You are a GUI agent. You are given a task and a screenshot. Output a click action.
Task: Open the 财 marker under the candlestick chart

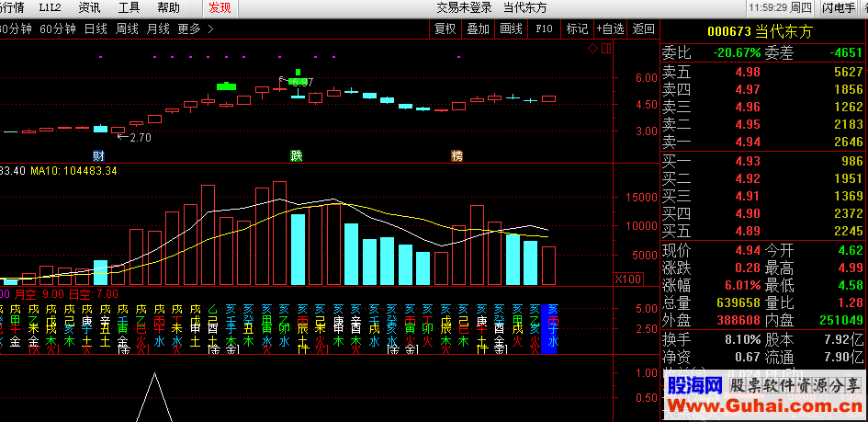pos(99,155)
